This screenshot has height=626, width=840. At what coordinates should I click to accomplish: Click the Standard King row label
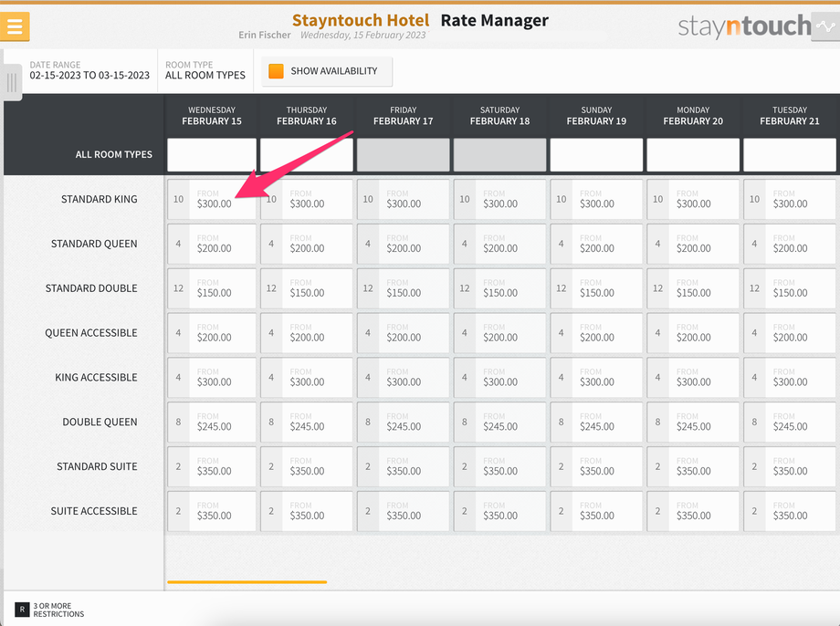pos(100,199)
